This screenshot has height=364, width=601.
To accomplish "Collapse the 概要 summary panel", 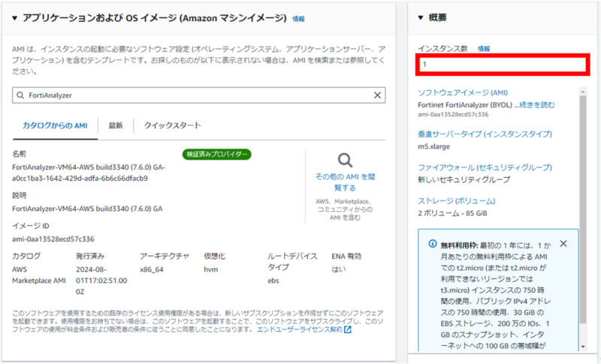I will (x=421, y=17).
